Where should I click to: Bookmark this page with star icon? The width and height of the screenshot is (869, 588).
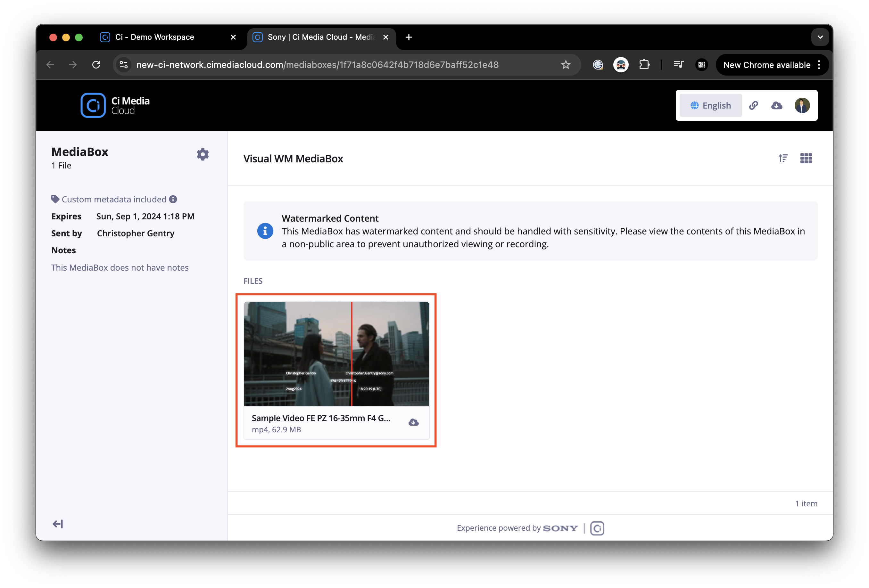[565, 65]
